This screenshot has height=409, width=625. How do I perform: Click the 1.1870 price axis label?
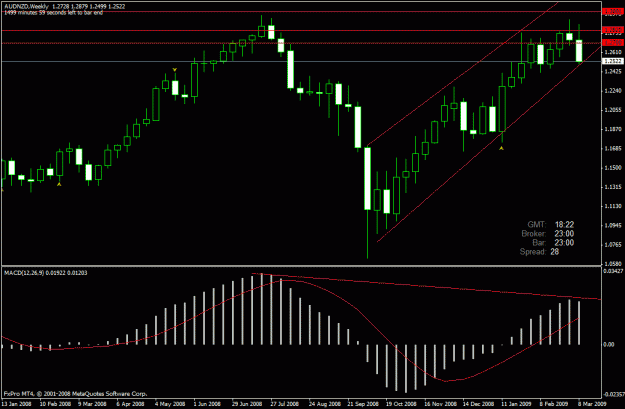(x=613, y=129)
